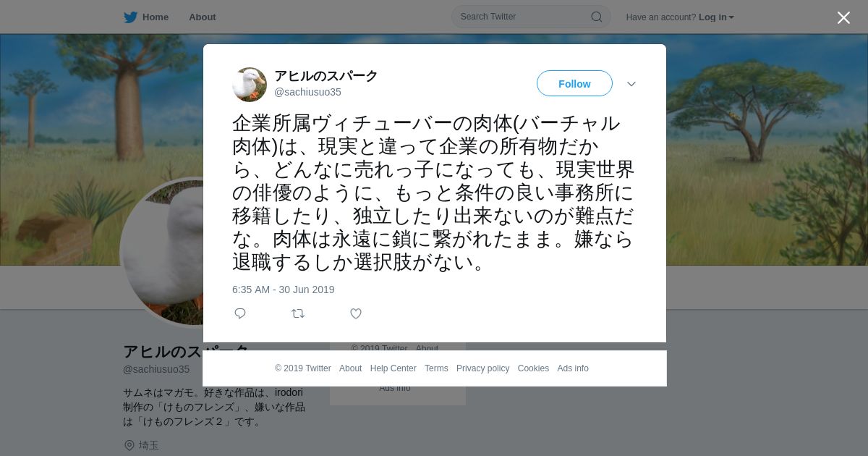The image size is (868, 456).
Task: Click the Twitter bird Home icon
Action: coord(130,17)
